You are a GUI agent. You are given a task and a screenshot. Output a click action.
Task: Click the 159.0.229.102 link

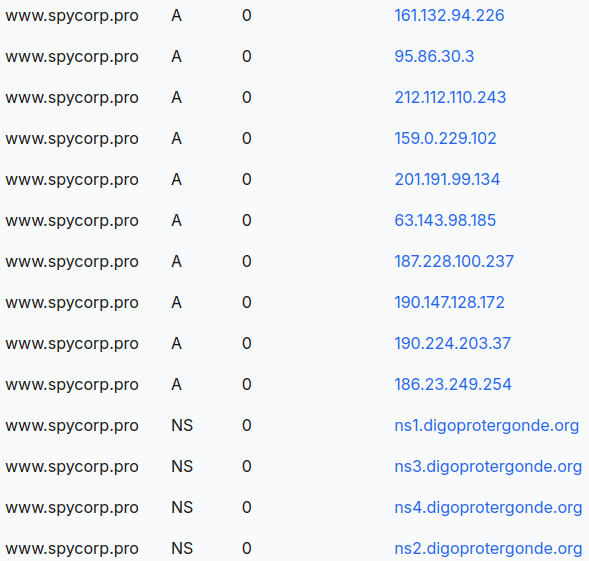pyautogui.click(x=445, y=138)
